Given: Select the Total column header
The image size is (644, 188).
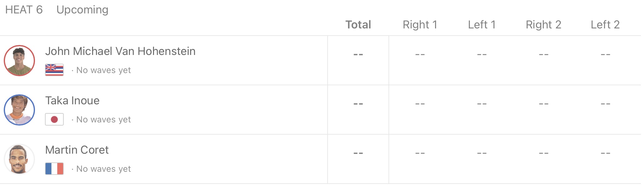Looking at the screenshot, I should point(358,25).
